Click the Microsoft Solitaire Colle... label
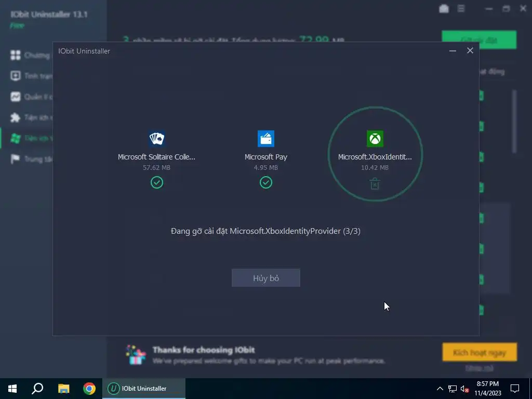This screenshot has height=399, width=532. (x=156, y=157)
